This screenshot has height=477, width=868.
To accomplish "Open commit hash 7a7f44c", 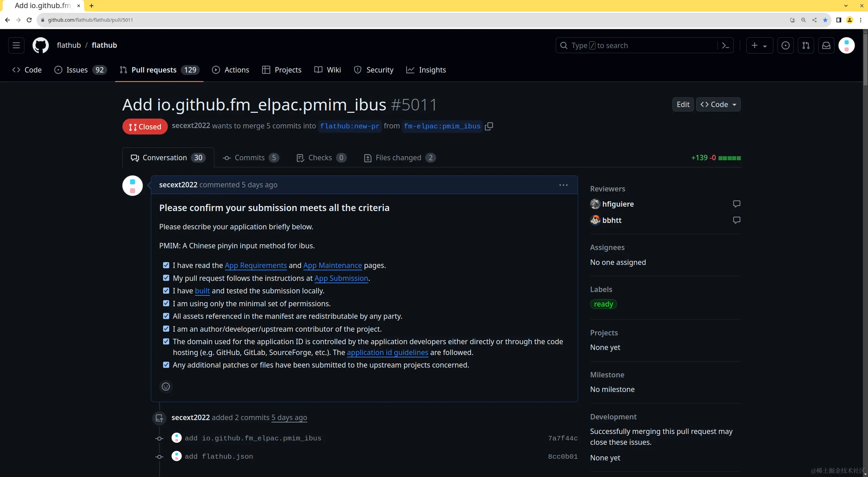I will coord(563,438).
